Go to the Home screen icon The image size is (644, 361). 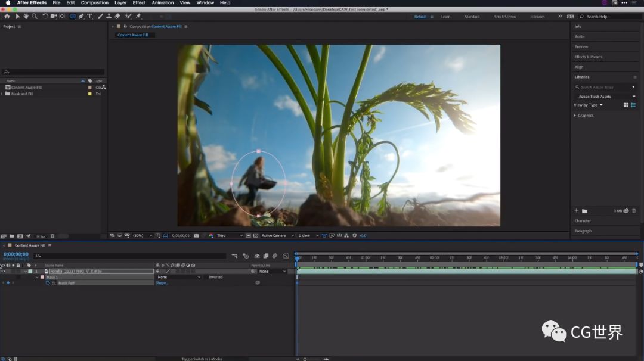point(7,17)
